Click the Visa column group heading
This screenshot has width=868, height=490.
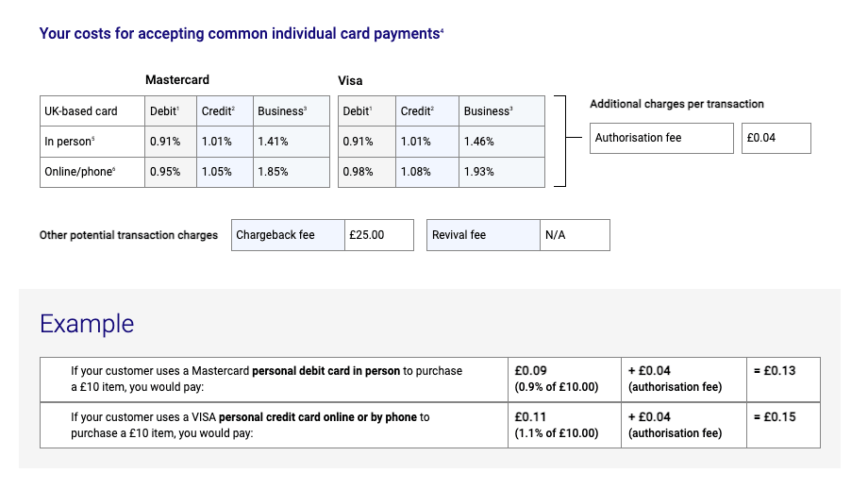pos(350,80)
